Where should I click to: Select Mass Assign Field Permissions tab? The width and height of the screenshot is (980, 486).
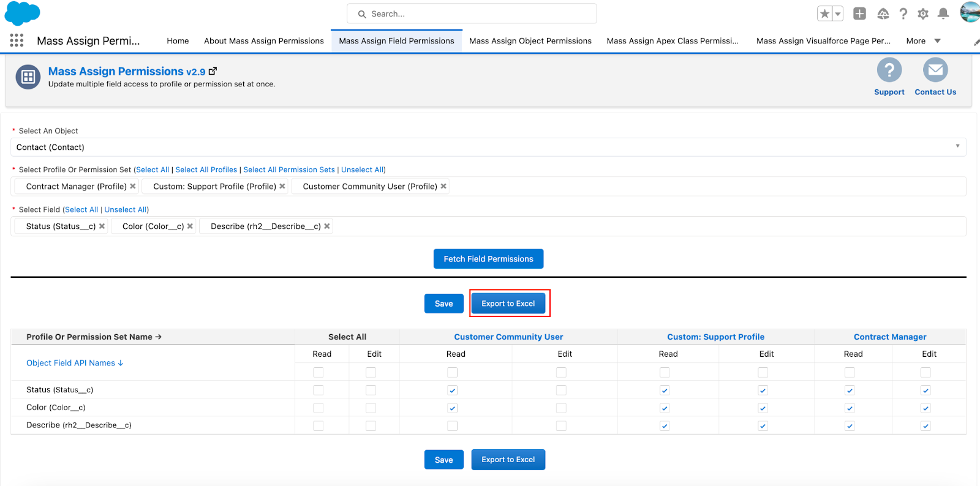(396, 41)
